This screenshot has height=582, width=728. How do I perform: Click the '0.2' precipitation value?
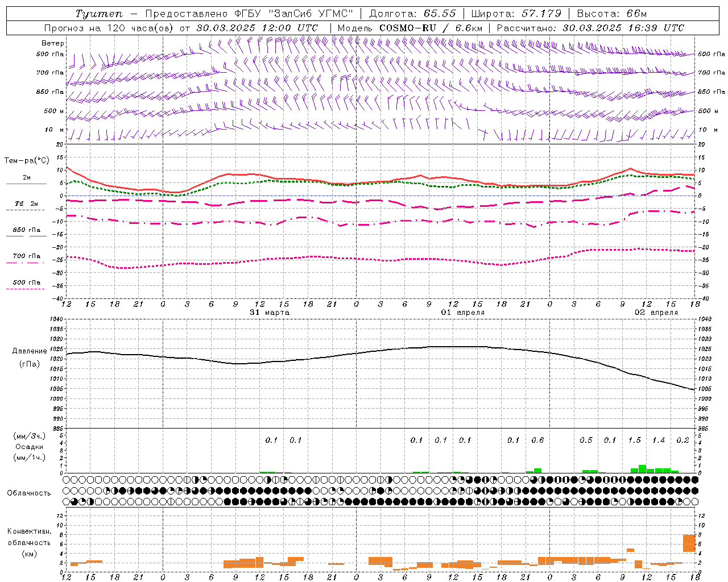[x=682, y=440]
